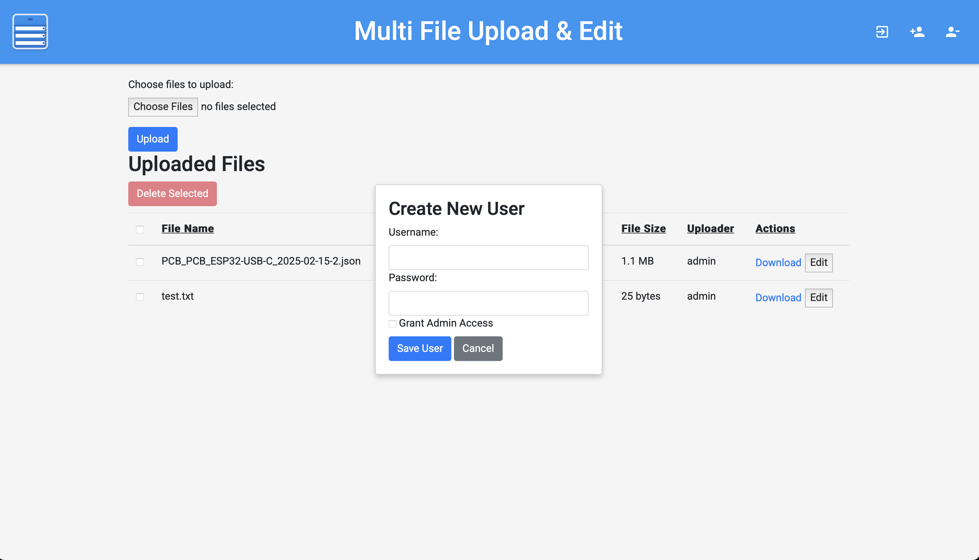Toggle the select-all files checkbox
979x560 pixels.
[140, 229]
